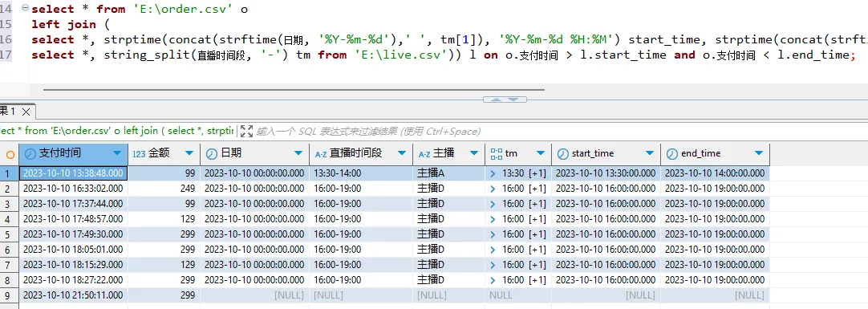Select start_time cell 2023-10-10 13:30:00.000
The image size is (868, 309).
pyautogui.click(x=606, y=174)
